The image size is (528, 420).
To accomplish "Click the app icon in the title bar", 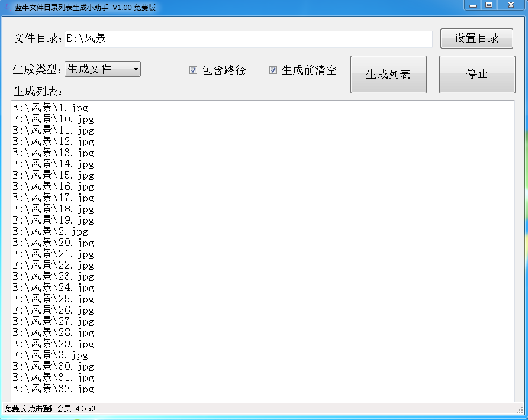I will 7,7.
